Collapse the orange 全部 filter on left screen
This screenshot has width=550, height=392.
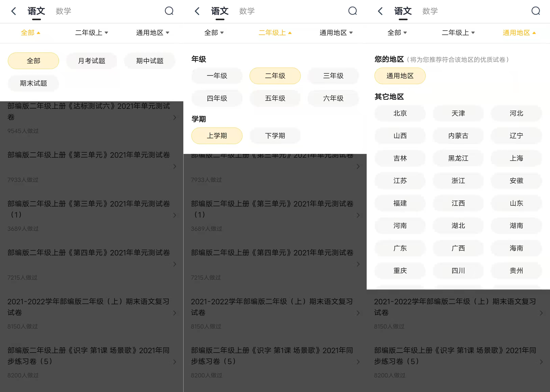tap(30, 33)
